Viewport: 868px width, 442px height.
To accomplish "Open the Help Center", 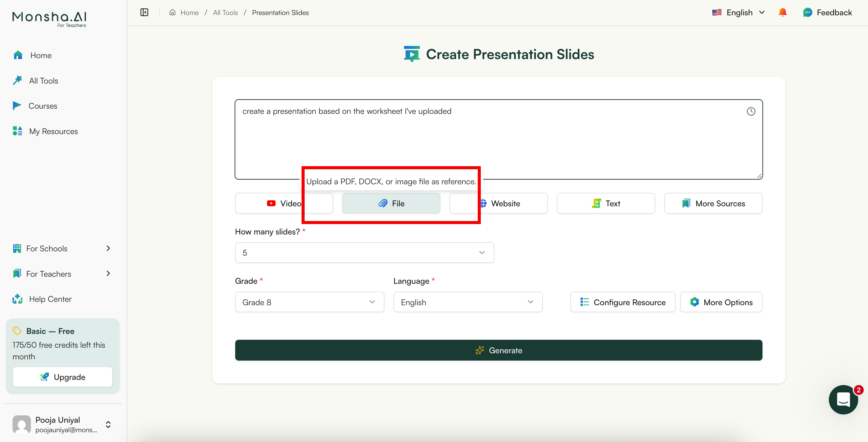I will coord(50,299).
